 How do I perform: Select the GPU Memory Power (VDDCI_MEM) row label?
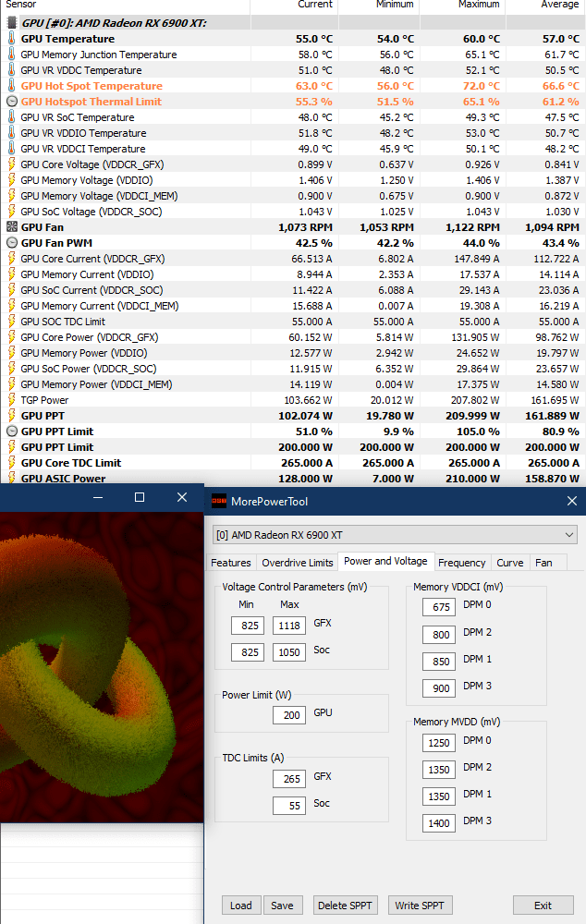click(96, 384)
